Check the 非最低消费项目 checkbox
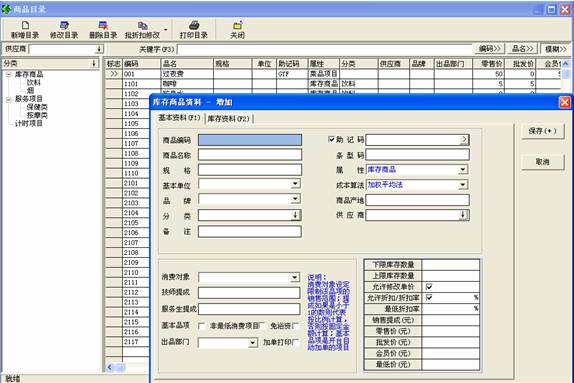This screenshot has width=574, height=383. [262, 325]
